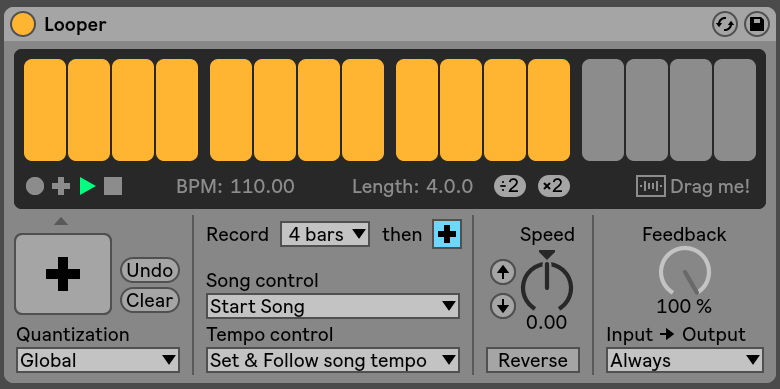This screenshot has height=389, width=780.
Task: Click the Speed down arrow button
Action: click(503, 306)
